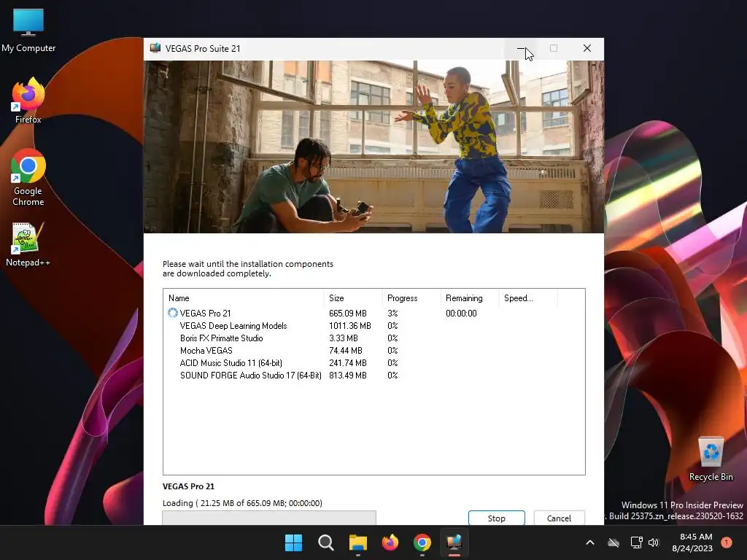747x560 pixels.
Task: Click the Loading status text
Action: point(242,503)
